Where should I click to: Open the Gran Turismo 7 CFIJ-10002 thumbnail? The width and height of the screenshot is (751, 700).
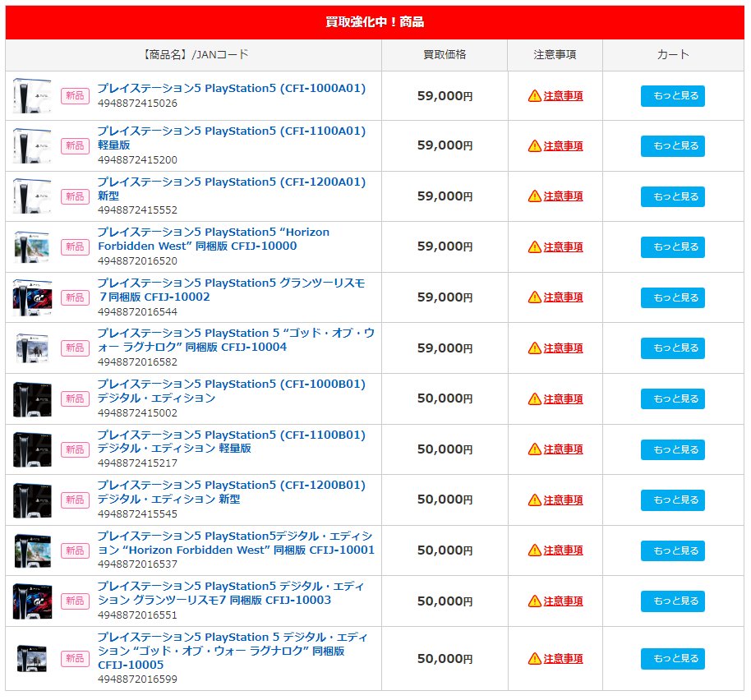[x=32, y=297]
